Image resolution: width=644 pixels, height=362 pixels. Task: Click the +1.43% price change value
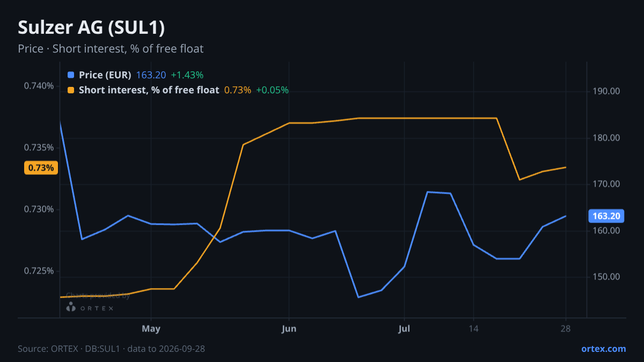click(187, 75)
